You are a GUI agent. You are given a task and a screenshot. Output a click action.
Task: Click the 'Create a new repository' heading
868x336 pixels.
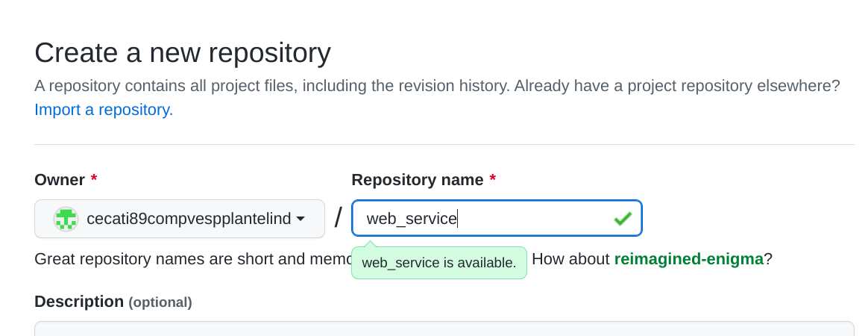coord(183,53)
